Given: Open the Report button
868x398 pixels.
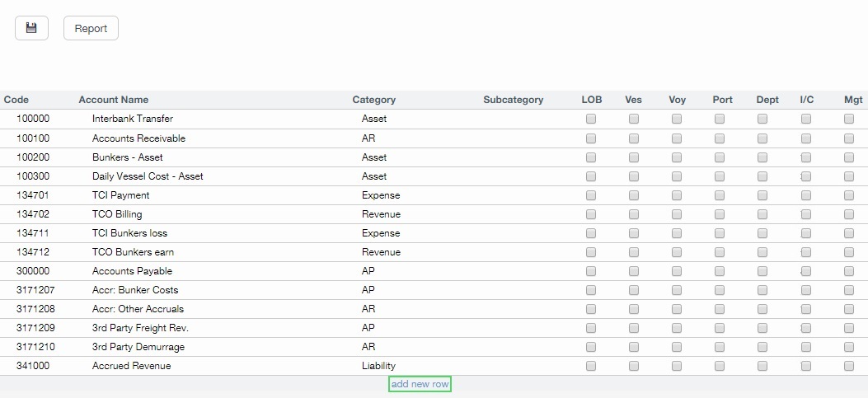Looking at the screenshot, I should click(x=91, y=28).
